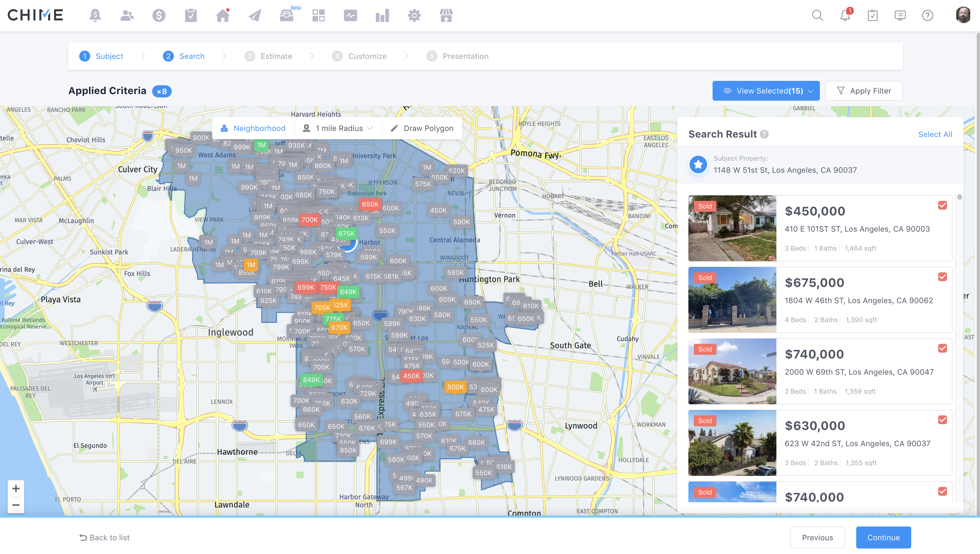
Task: Expand the Applied Criteria x8 badge
Action: [162, 91]
